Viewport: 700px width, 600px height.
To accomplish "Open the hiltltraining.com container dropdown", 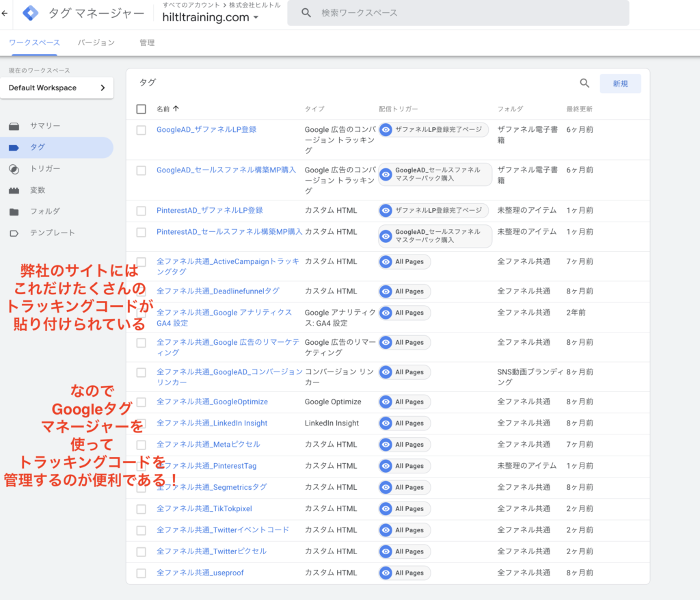I will (x=211, y=17).
